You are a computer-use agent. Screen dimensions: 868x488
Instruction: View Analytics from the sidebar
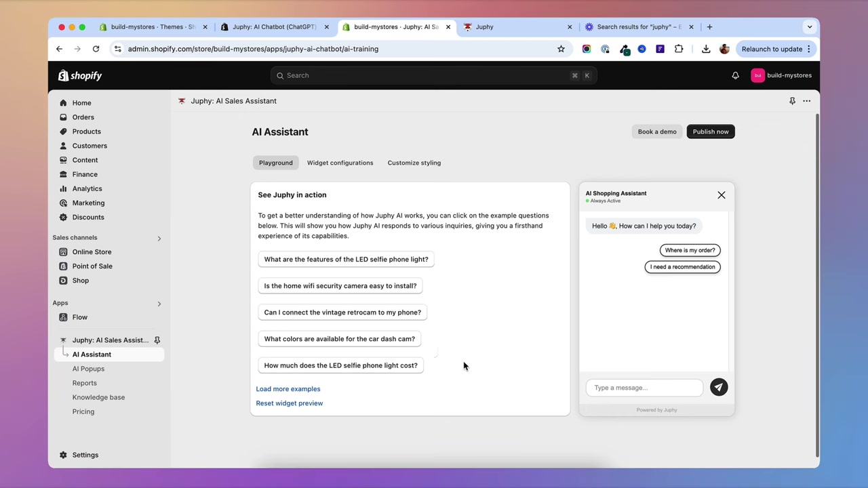(87, 188)
